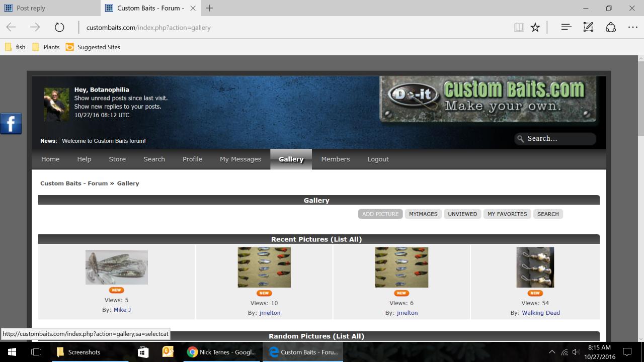Open Edge reading view icon
The image size is (644, 362).
(x=519, y=28)
